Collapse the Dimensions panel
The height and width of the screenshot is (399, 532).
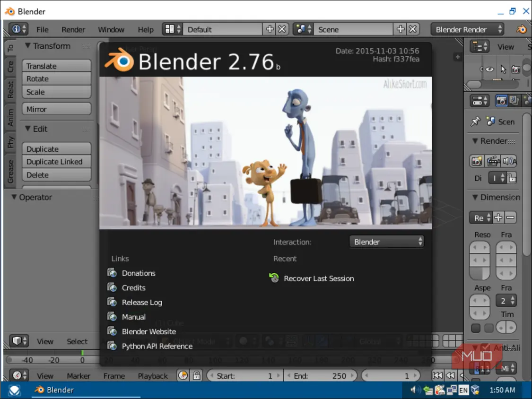point(475,197)
